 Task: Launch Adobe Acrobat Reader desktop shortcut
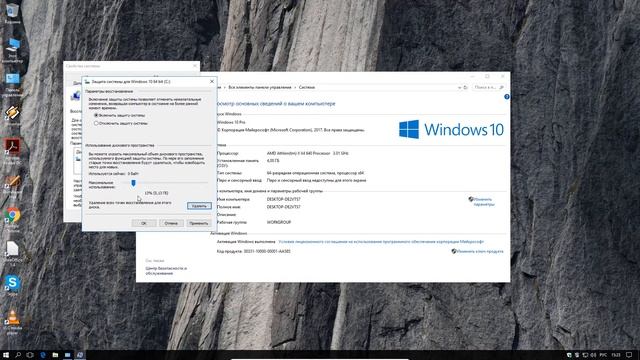[12, 150]
